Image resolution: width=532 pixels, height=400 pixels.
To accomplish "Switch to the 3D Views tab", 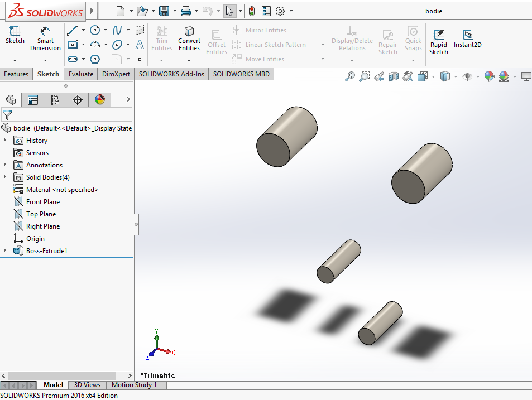I will pos(87,385).
